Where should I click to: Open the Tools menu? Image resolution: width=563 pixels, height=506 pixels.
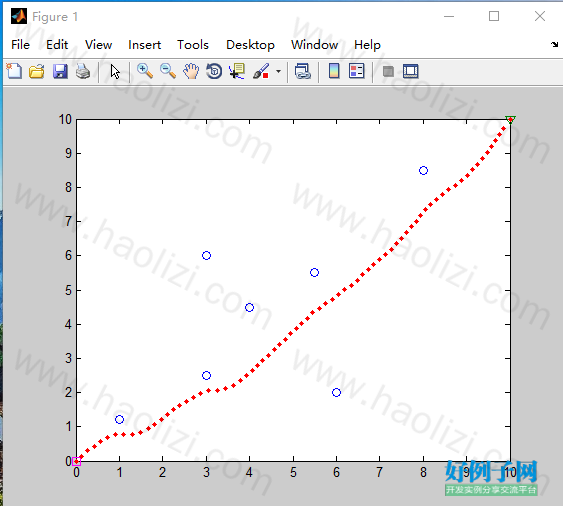193,45
